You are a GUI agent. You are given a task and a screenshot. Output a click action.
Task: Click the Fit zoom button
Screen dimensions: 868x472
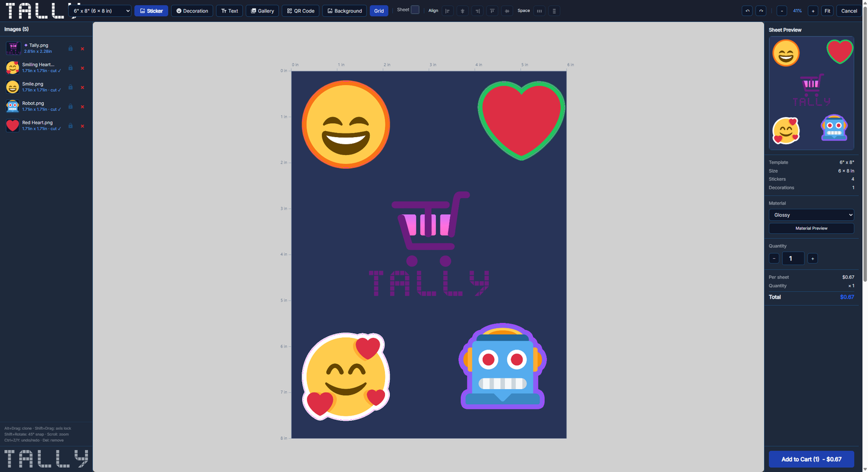pos(827,11)
